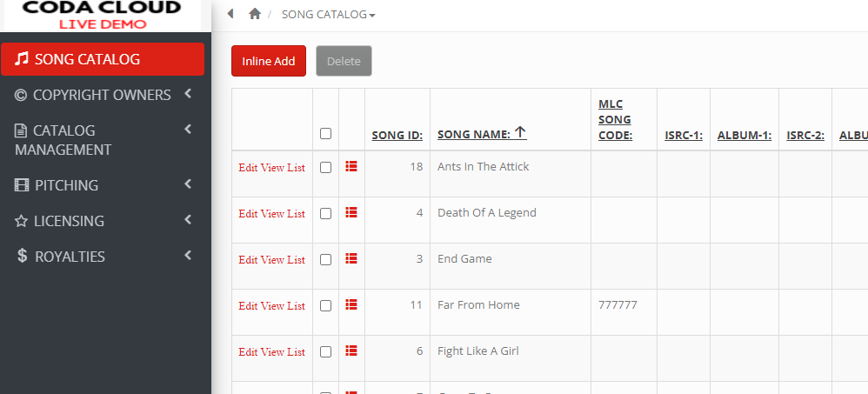Collapse sidebar using left arrow icon
The width and height of the screenshot is (868, 394).
[x=230, y=13]
